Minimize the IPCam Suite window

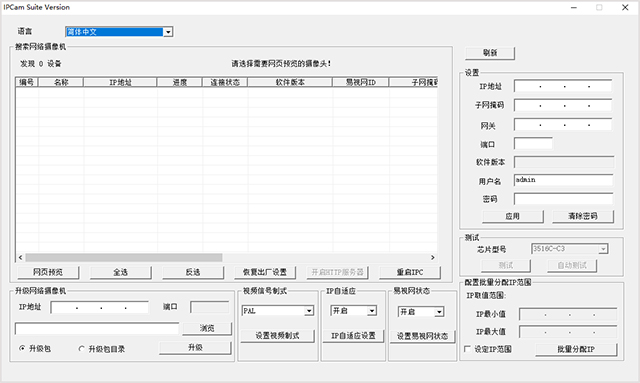point(574,7)
